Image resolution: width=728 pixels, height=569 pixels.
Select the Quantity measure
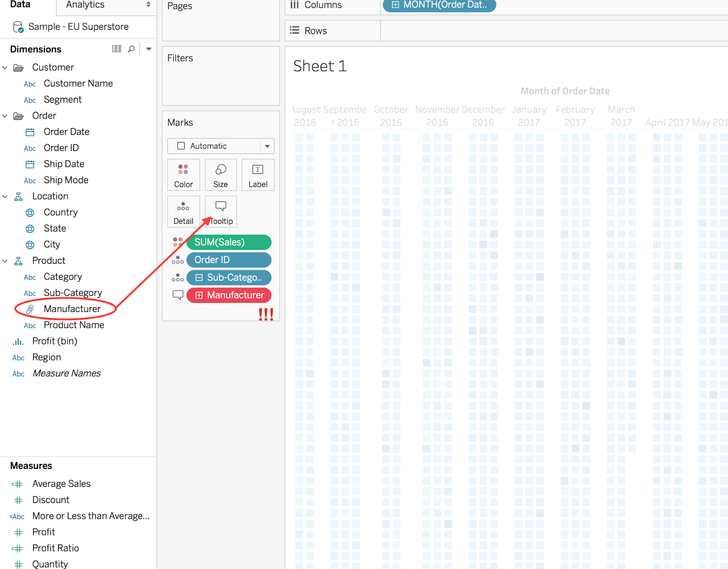pos(50,564)
